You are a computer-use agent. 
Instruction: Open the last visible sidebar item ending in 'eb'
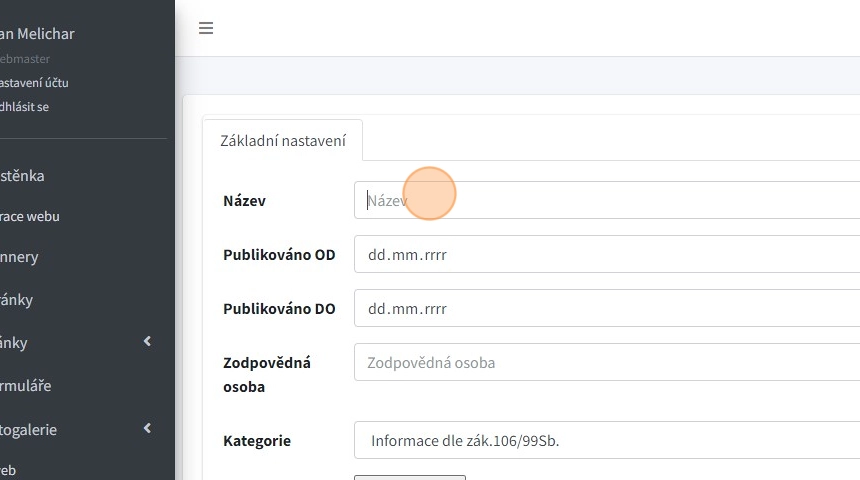click(x=8, y=470)
